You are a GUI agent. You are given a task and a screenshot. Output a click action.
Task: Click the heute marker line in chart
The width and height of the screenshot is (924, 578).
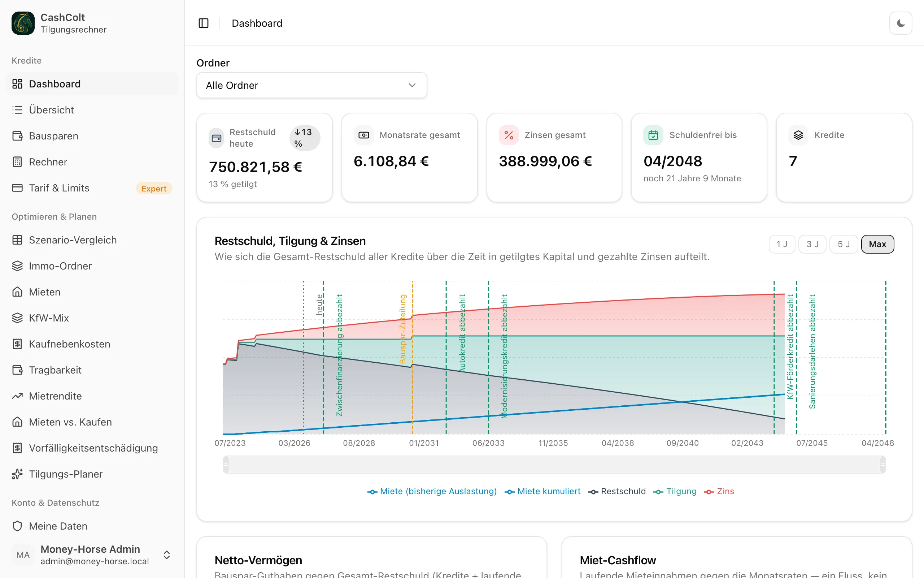coord(304,357)
